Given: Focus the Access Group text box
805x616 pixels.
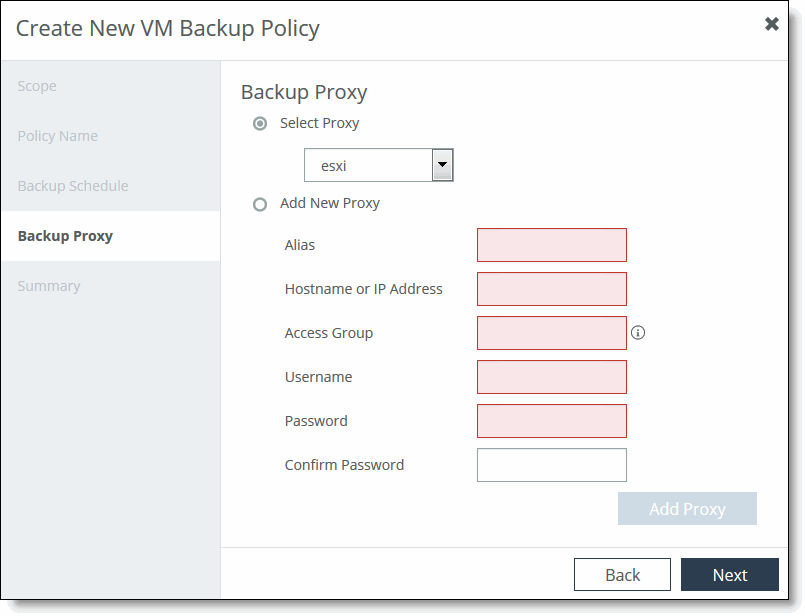Looking at the screenshot, I should pyautogui.click(x=551, y=333).
